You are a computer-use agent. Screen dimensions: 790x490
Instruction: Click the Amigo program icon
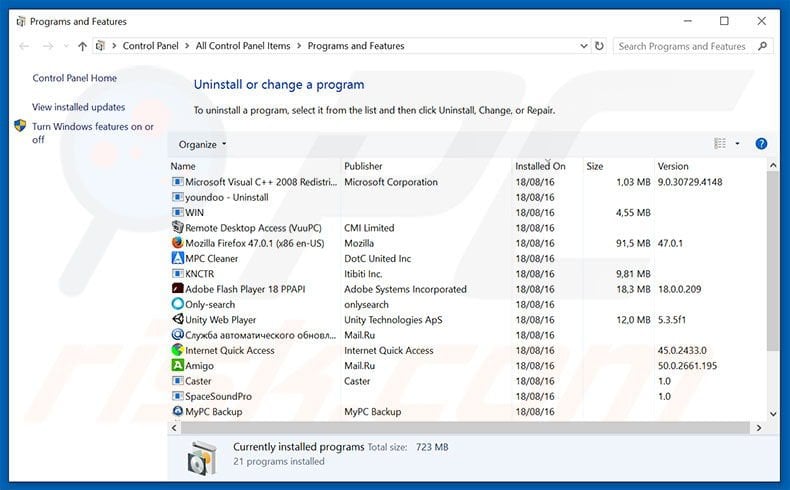tap(177, 365)
